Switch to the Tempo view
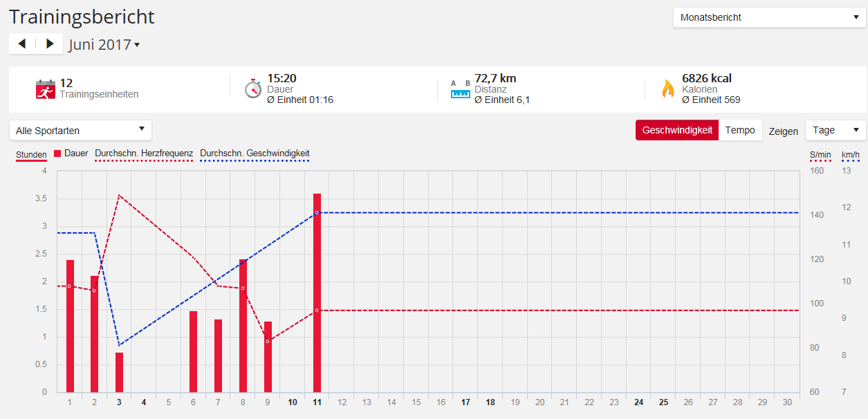The width and height of the screenshot is (868, 419). 739,130
